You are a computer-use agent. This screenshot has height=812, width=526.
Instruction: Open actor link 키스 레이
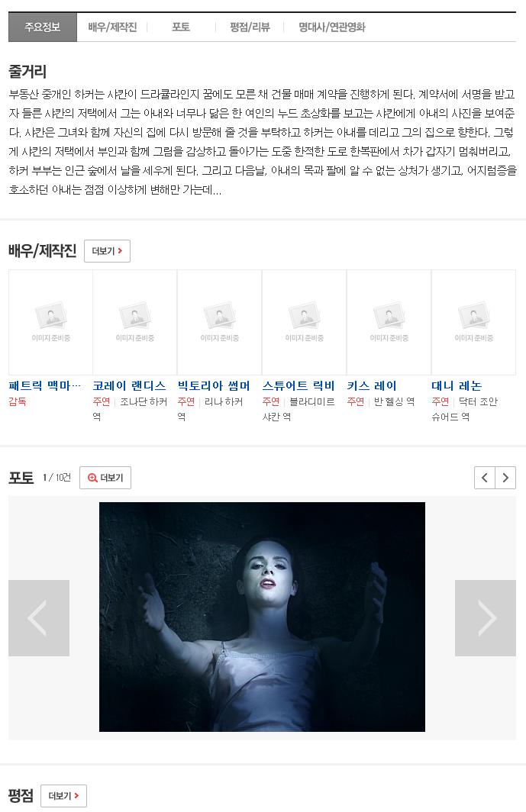372,386
